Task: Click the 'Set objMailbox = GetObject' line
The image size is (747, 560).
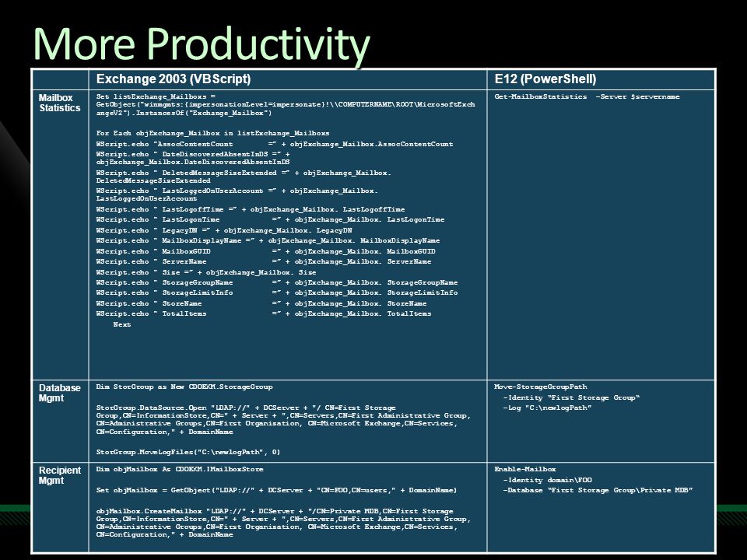Action: 276,491
